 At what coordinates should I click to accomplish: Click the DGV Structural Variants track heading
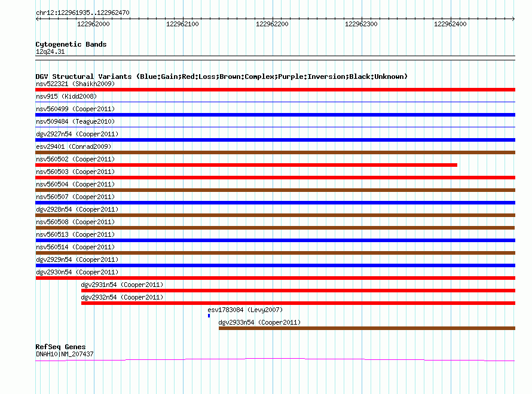222,77
